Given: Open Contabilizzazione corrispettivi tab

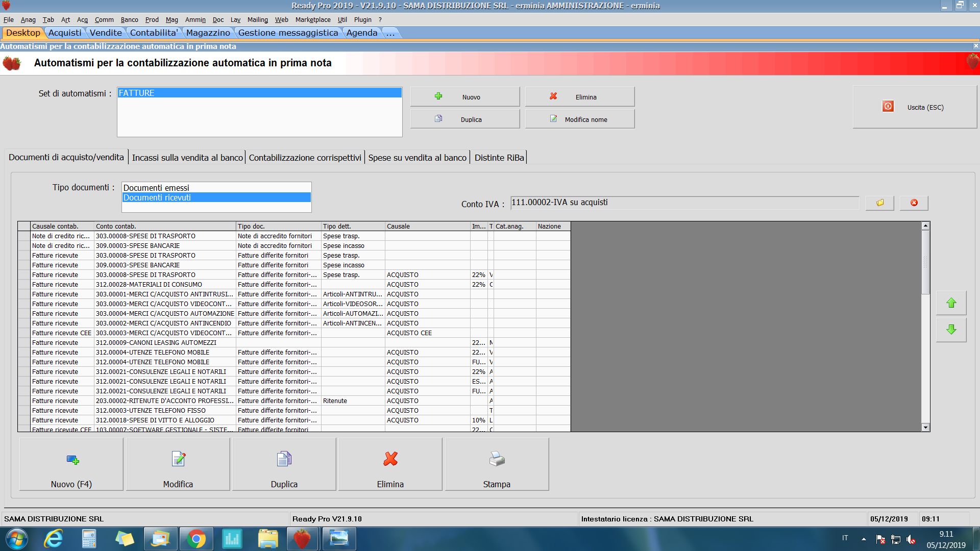Looking at the screenshot, I should coord(305,158).
